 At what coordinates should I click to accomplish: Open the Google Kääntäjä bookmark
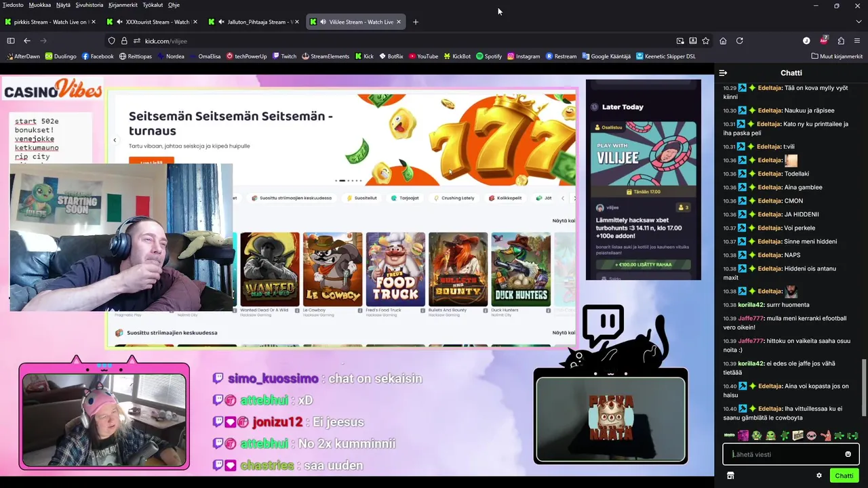[606, 56]
